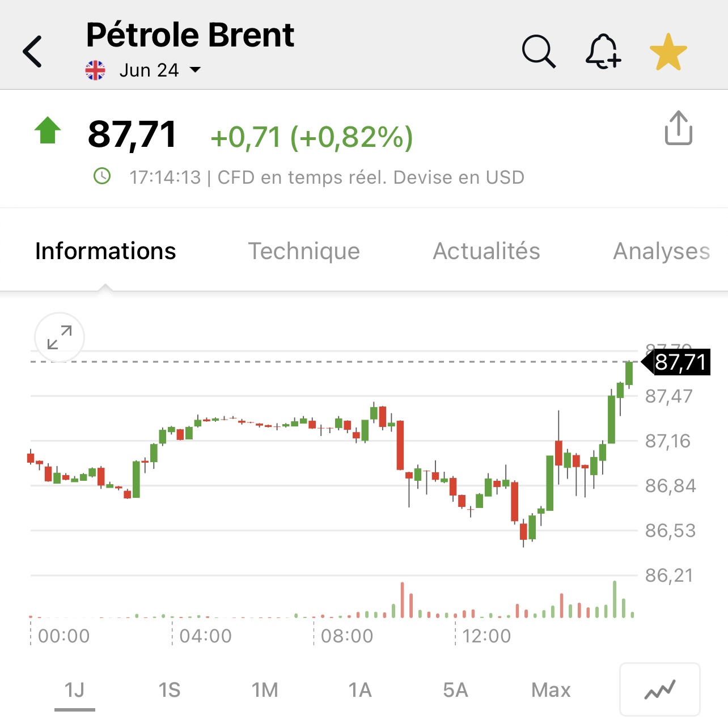This screenshot has width=728, height=728.
Task: Open search with the magnifier icon
Action: click(x=539, y=52)
